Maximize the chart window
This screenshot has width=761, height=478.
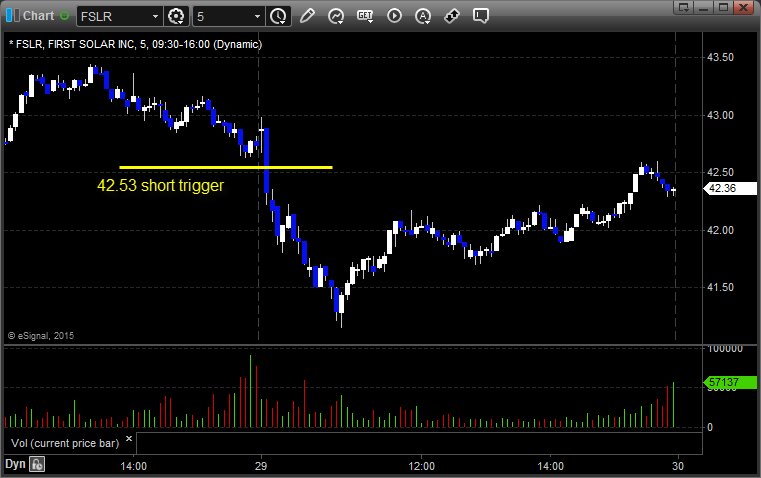click(724, 7)
